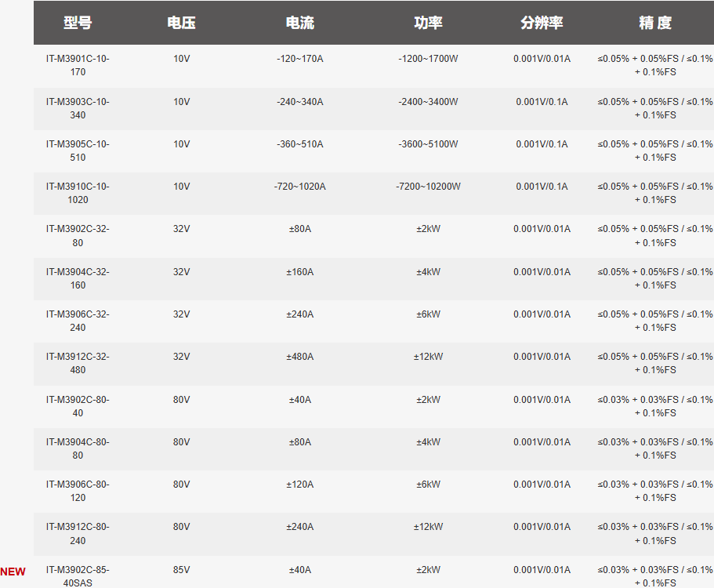Click the voltage value "85V"
Viewport: 714px width, 588px height.
tap(181, 570)
